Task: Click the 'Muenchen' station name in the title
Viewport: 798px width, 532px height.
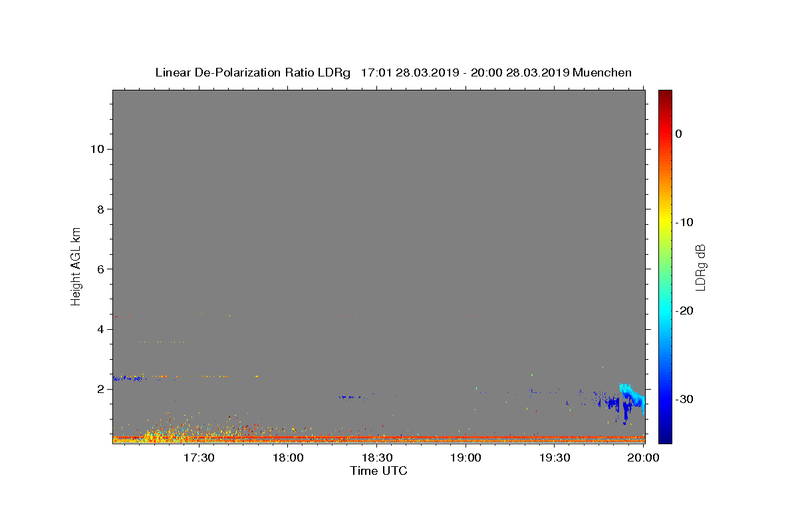Action: (602, 72)
